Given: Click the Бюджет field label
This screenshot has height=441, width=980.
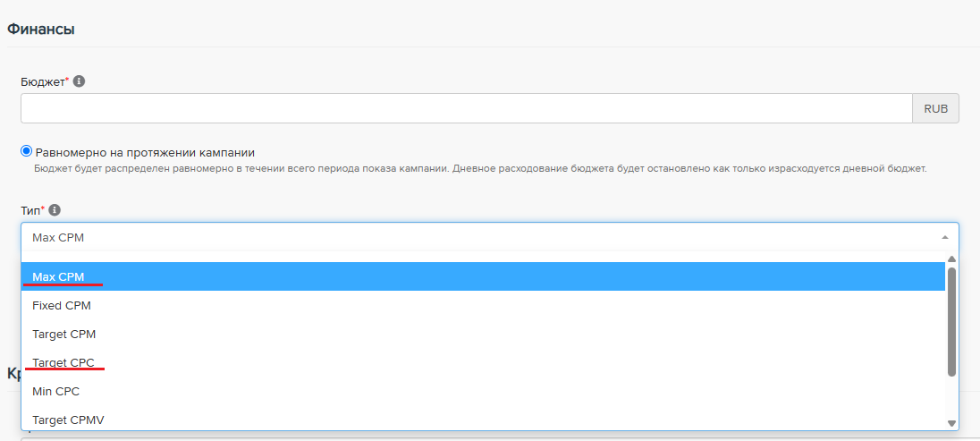Looking at the screenshot, I should point(42,81).
